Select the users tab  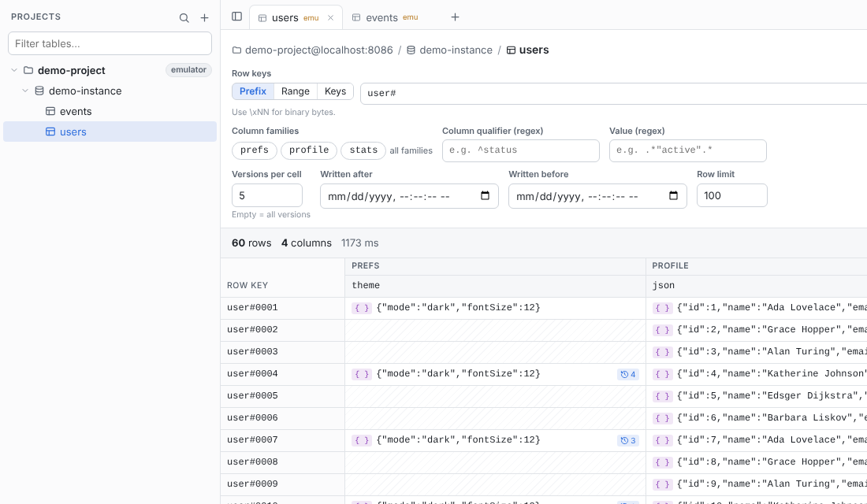coord(296,17)
